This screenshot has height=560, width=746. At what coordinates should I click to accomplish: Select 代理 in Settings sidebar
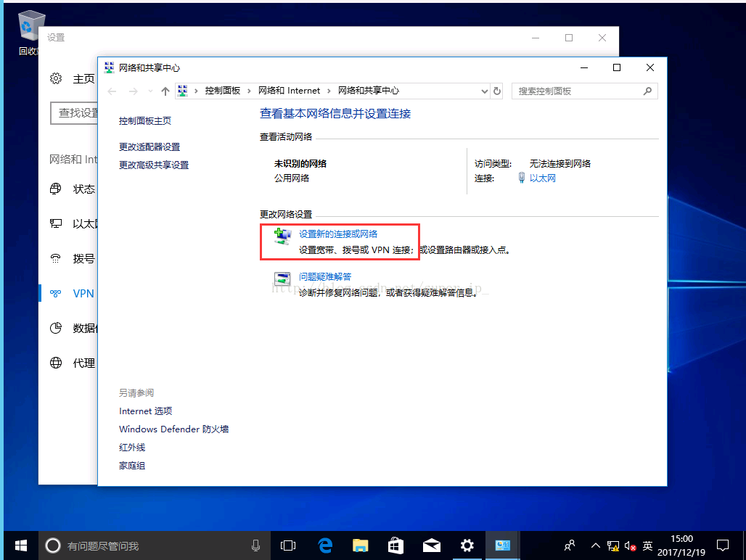coord(83,363)
